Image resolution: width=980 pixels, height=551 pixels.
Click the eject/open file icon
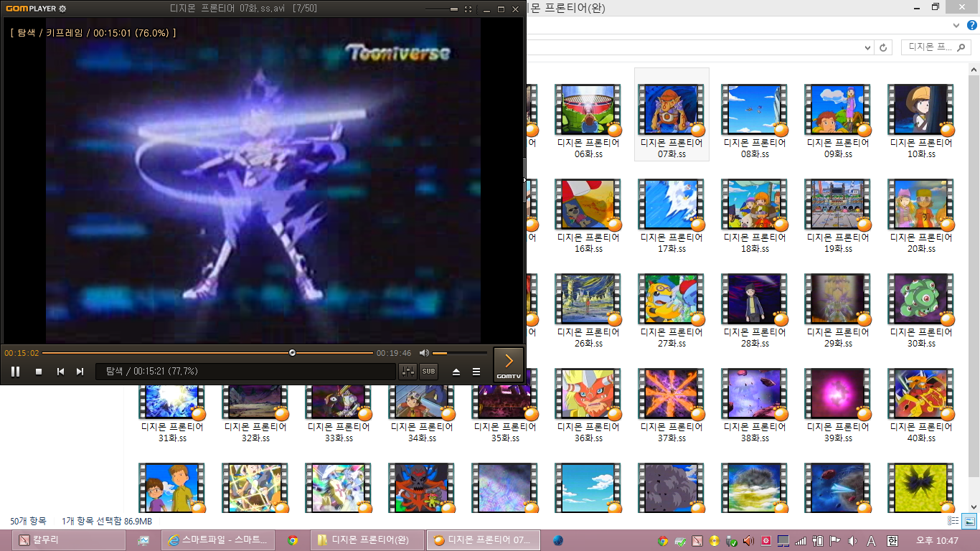(456, 372)
